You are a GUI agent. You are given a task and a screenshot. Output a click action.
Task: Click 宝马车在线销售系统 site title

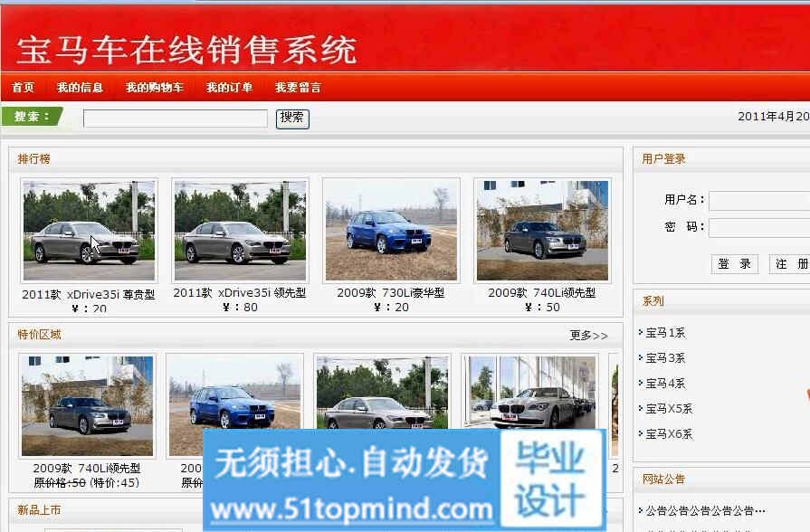click(x=186, y=50)
